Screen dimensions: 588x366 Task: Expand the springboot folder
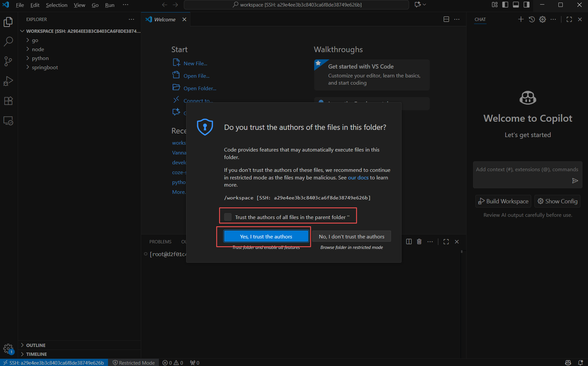point(45,67)
